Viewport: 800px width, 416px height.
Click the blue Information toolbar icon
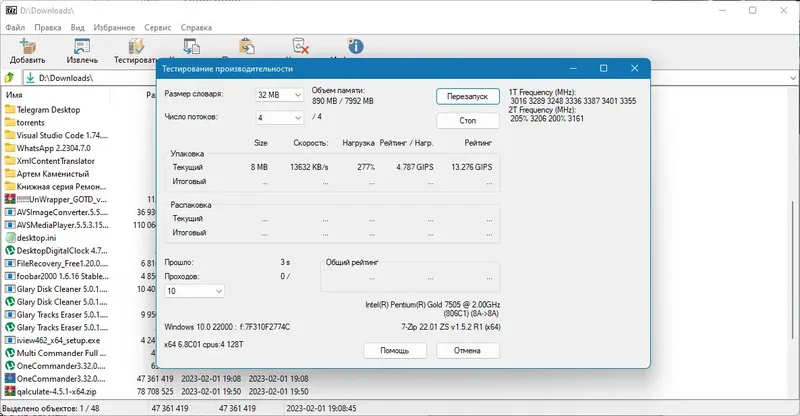point(355,47)
